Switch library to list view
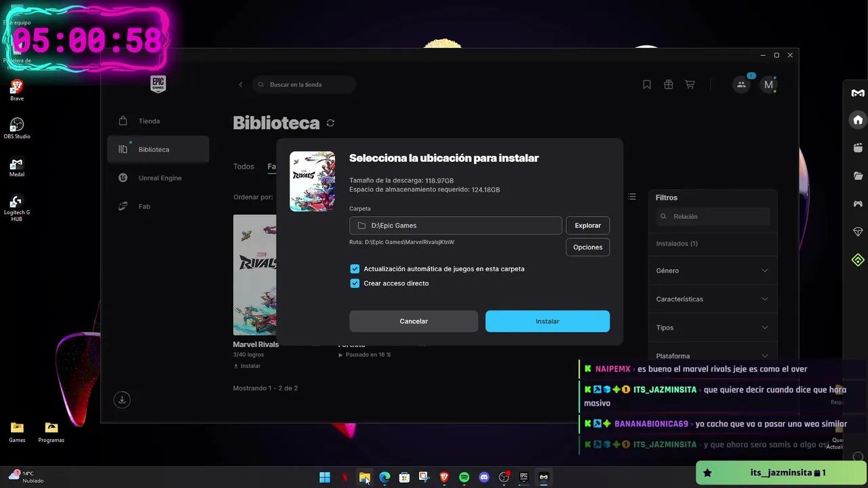 (x=632, y=197)
